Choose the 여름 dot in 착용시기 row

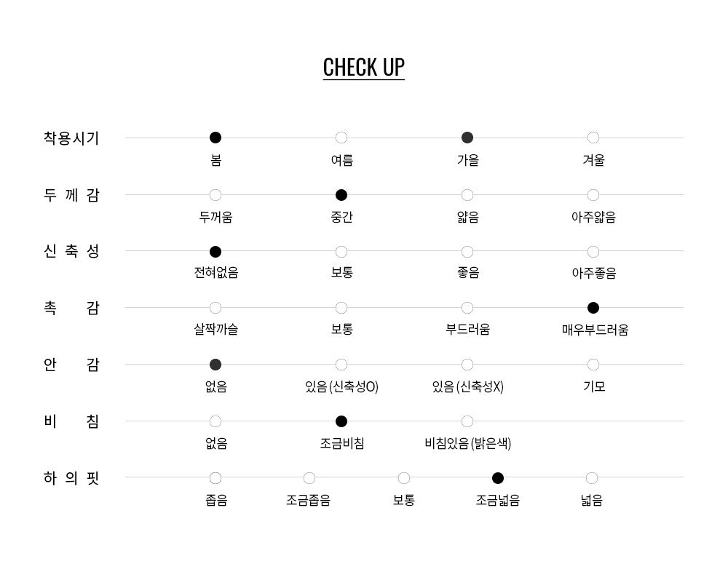coord(341,138)
